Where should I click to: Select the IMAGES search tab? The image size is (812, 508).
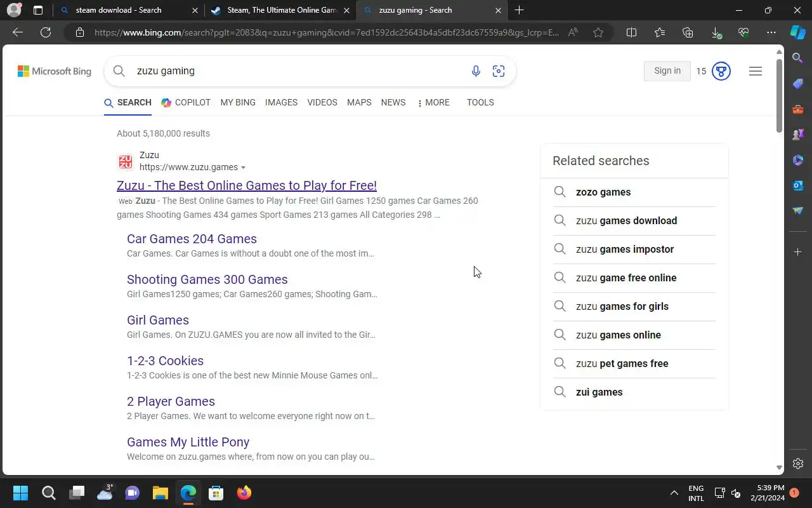click(x=281, y=102)
